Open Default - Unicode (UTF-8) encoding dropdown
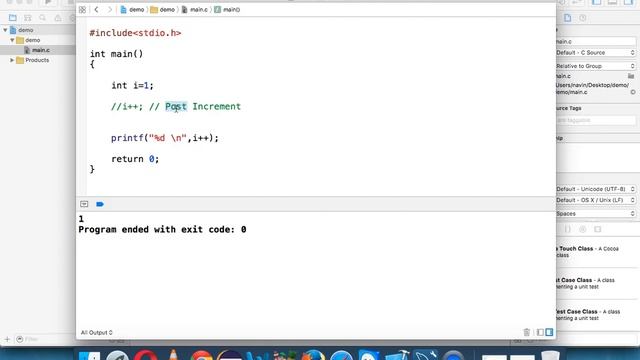 tap(596, 189)
